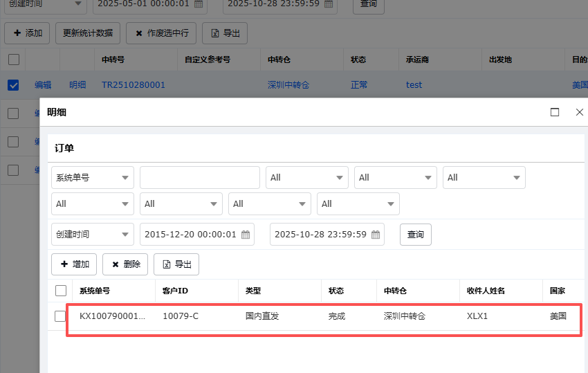Tick checkbox for order row KX100790001
The width and height of the screenshot is (588, 373).
coord(61,316)
